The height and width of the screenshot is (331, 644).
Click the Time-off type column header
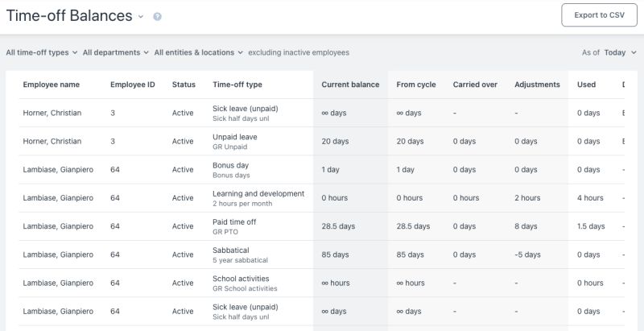click(237, 85)
